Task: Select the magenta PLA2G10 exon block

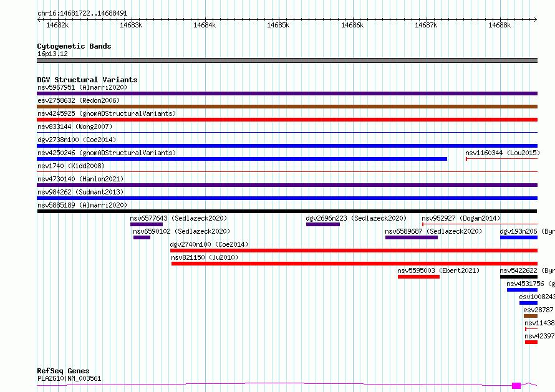Action: (516, 386)
